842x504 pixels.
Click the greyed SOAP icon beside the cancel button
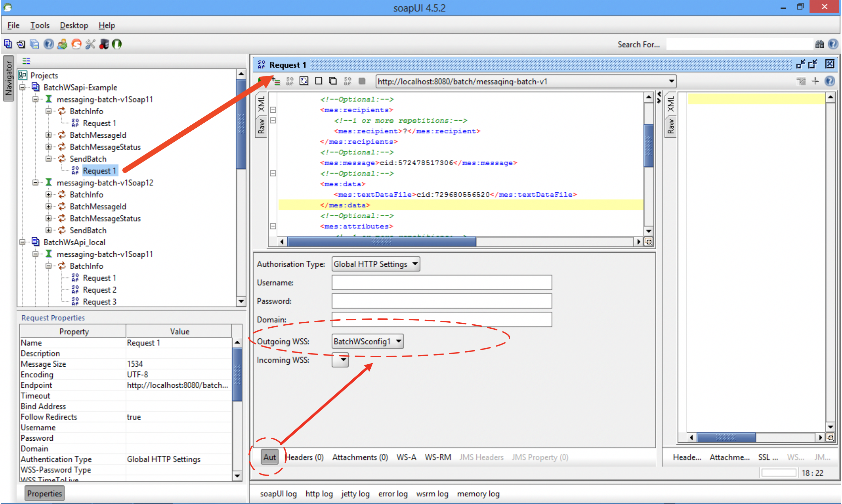pyautogui.click(x=347, y=81)
